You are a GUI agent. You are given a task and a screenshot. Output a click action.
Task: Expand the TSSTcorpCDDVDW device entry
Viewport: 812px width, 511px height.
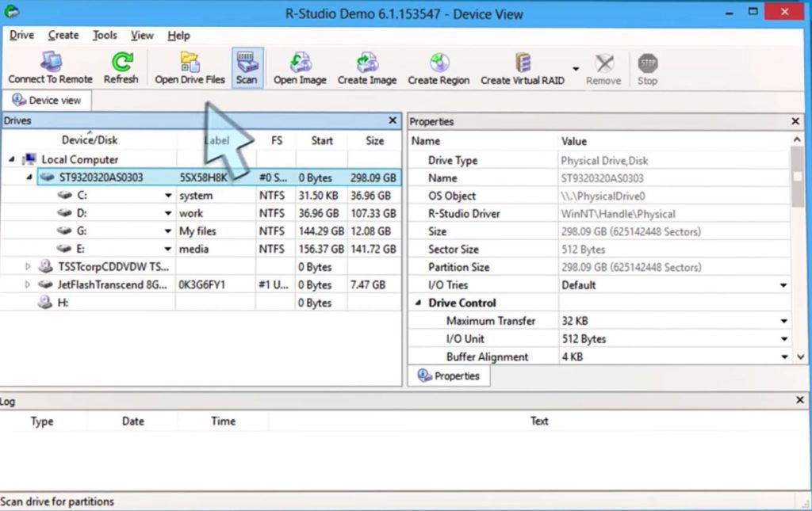click(x=29, y=267)
